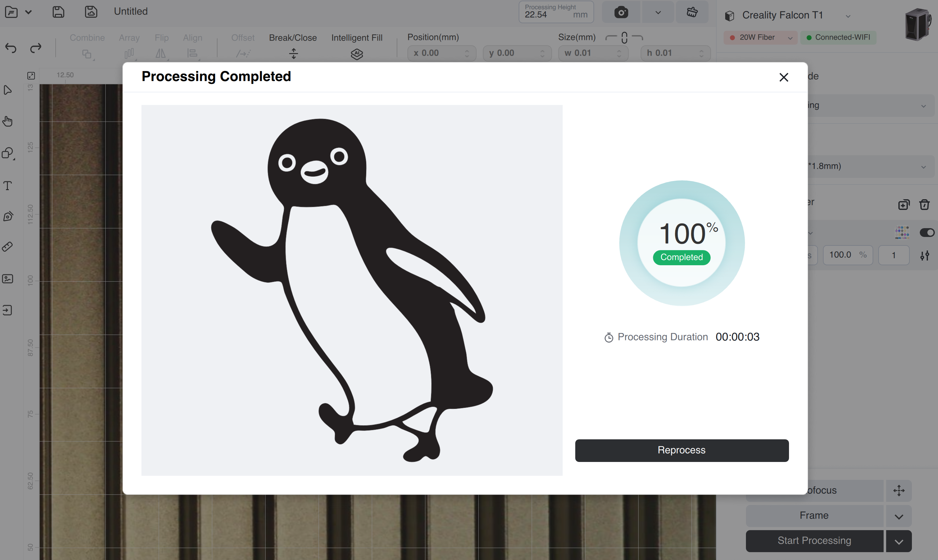Click the Connected-WIFI status badge

point(838,37)
